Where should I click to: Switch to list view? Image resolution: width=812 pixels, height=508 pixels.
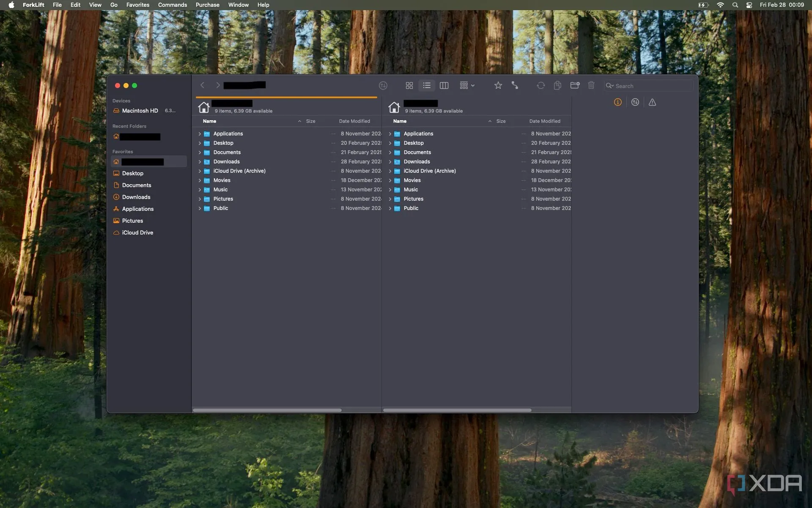click(427, 86)
